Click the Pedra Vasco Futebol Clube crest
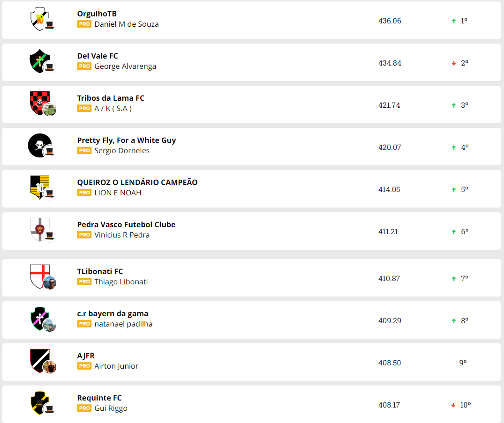 click(x=39, y=229)
